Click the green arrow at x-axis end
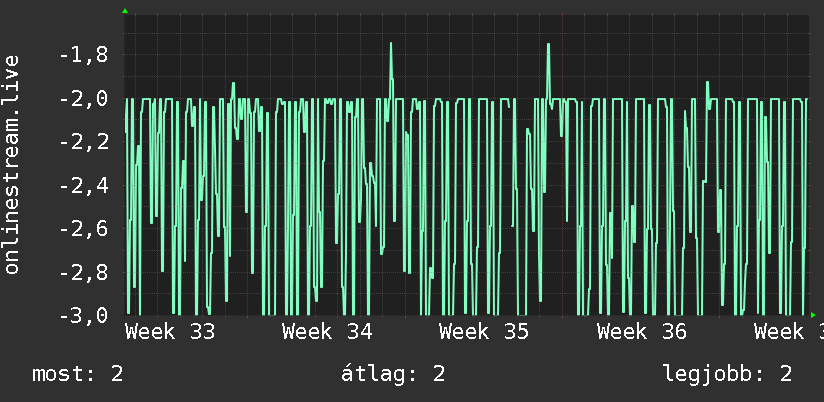 coord(813,315)
